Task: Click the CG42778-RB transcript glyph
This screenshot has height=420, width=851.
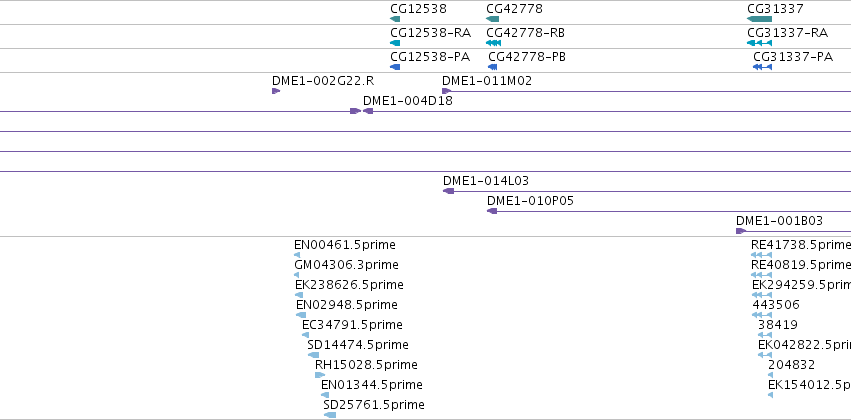Action: [x=493, y=43]
